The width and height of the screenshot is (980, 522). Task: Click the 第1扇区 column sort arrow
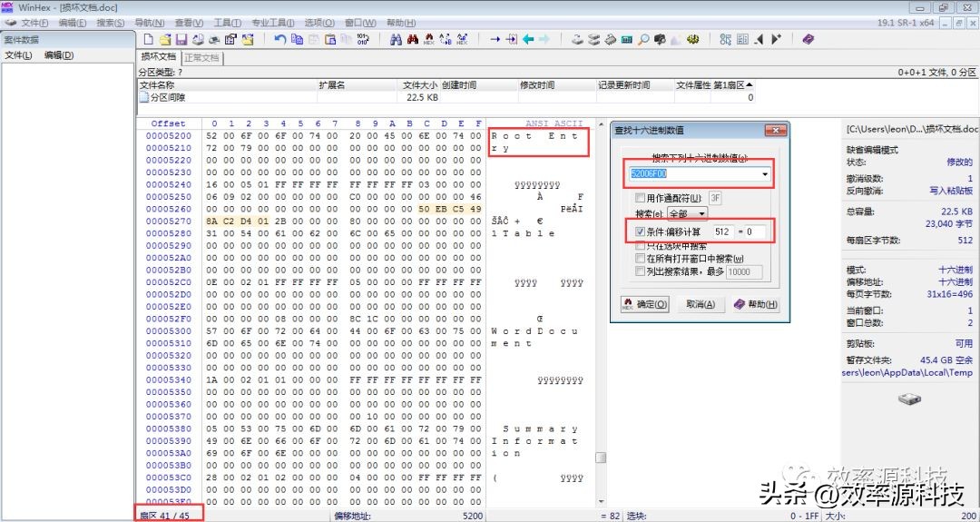750,85
